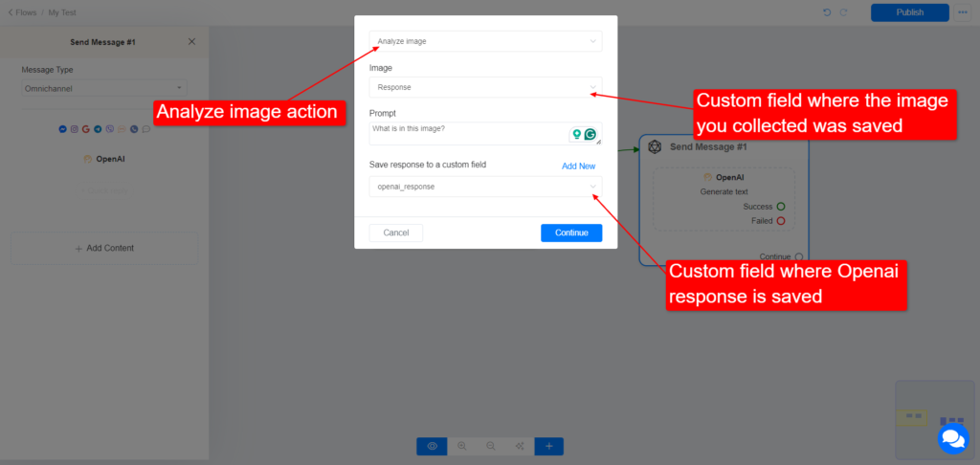Click the Grammarly icon in the prompt box

[x=590, y=134]
